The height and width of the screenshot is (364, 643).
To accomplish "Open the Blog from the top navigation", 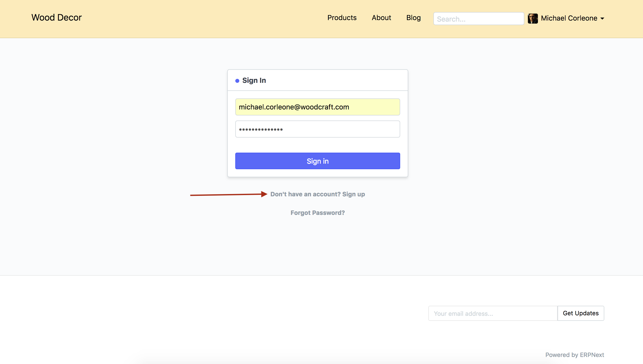I will click(413, 18).
